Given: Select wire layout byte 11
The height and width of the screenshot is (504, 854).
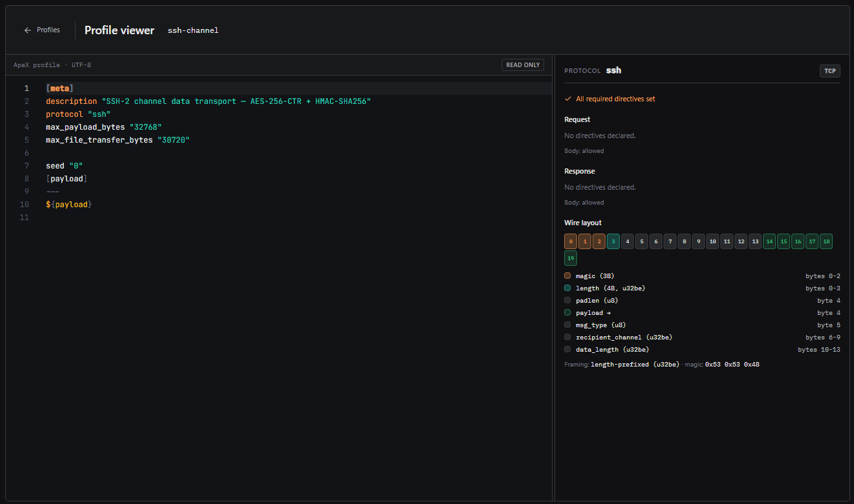Looking at the screenshot, I should point(727,241).
